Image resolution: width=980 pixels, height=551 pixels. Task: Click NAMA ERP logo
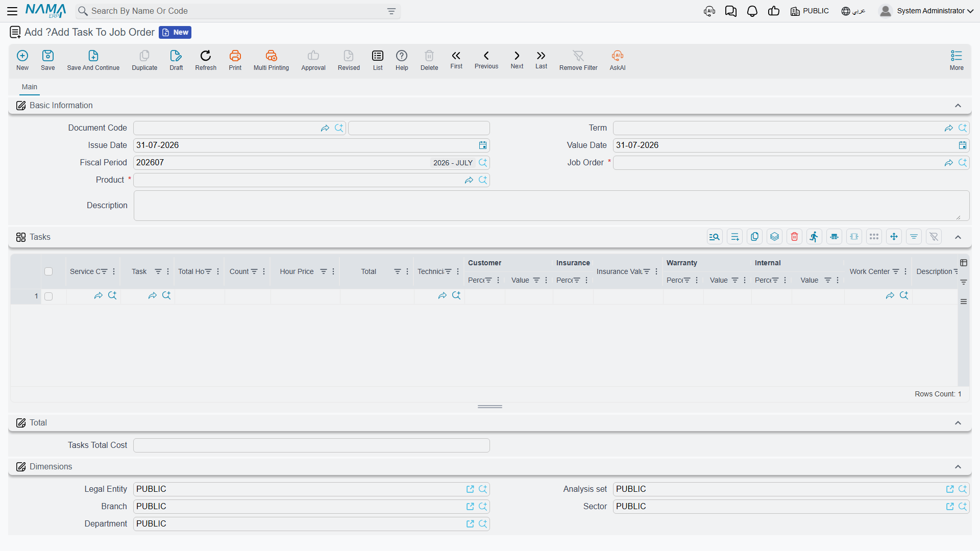(45, 11)
